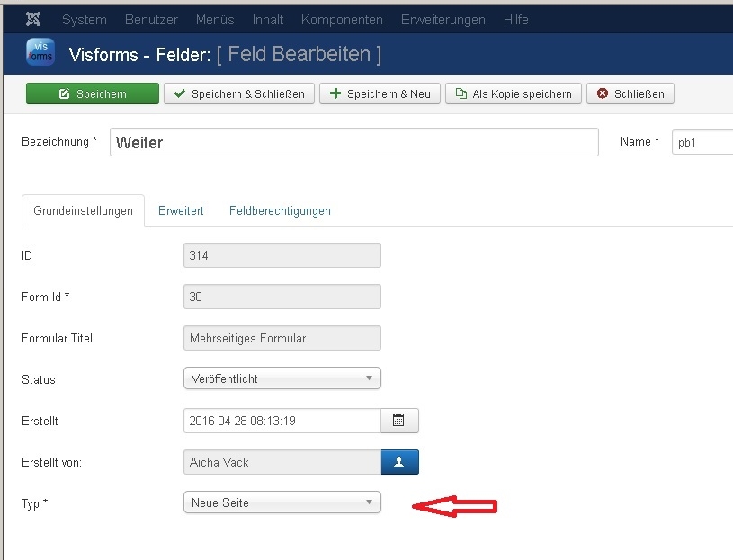The height and width of the screenshot is (560, 733).
Task: Open the Hilfe menu
Action: (x=516, y=20)
